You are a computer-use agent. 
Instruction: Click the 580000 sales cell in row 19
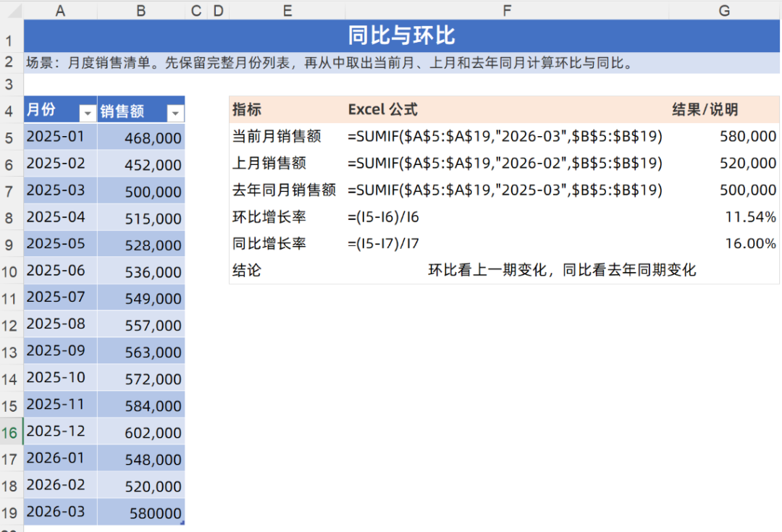click(141, 512)
